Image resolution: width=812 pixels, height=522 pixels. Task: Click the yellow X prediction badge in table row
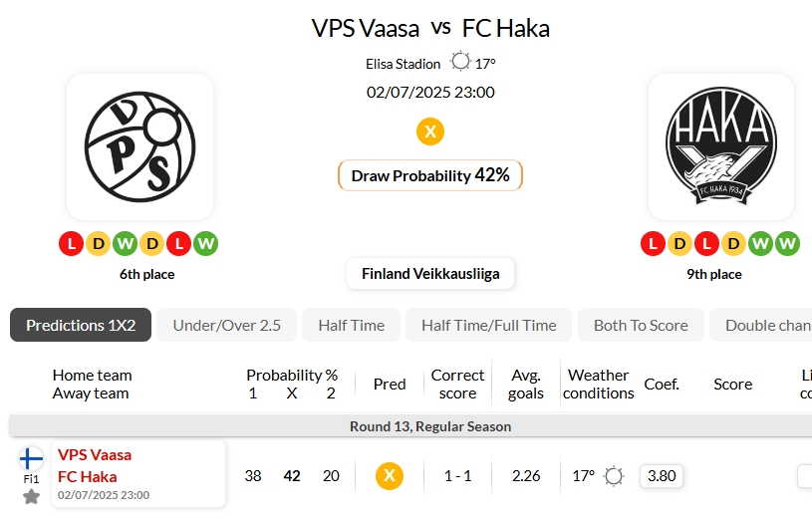[390, 475]
